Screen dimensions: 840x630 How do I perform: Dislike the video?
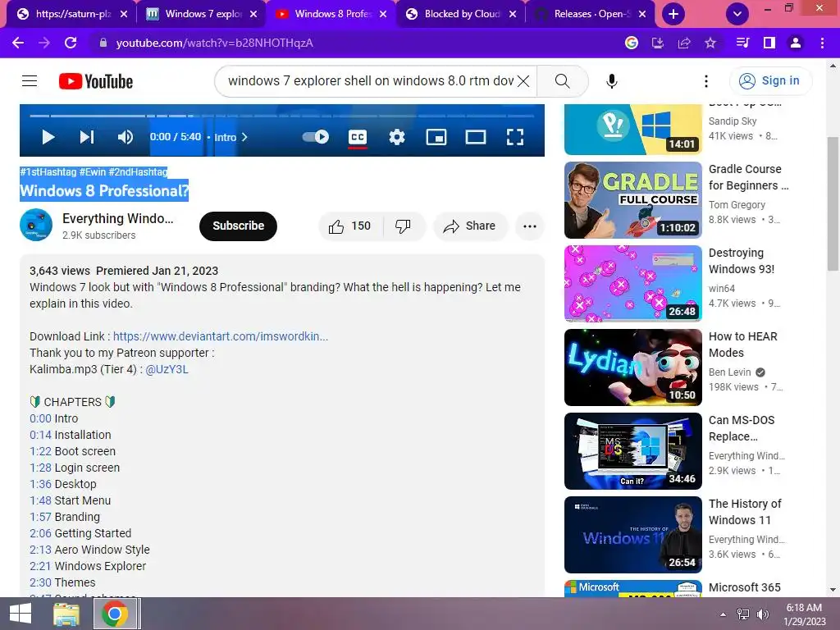click(404, 226)
